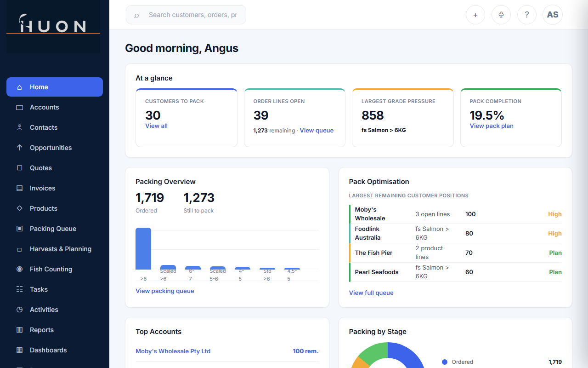The image size is (588, 368).
Task: Click the Customers to Pack value 30
Action: click(x=153, y=115)
